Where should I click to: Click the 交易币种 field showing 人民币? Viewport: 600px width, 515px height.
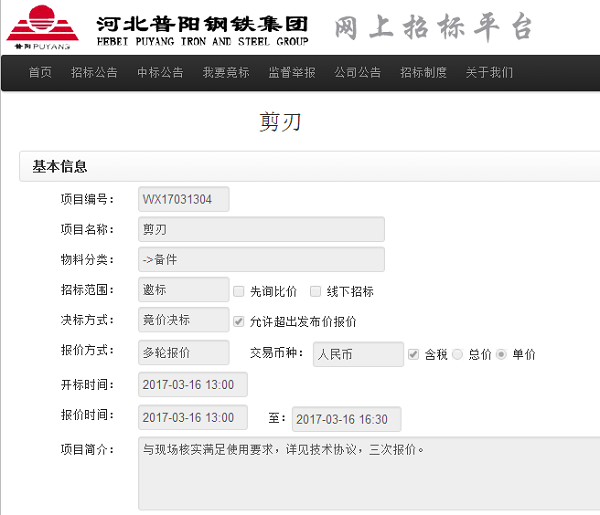coord(358,354)
